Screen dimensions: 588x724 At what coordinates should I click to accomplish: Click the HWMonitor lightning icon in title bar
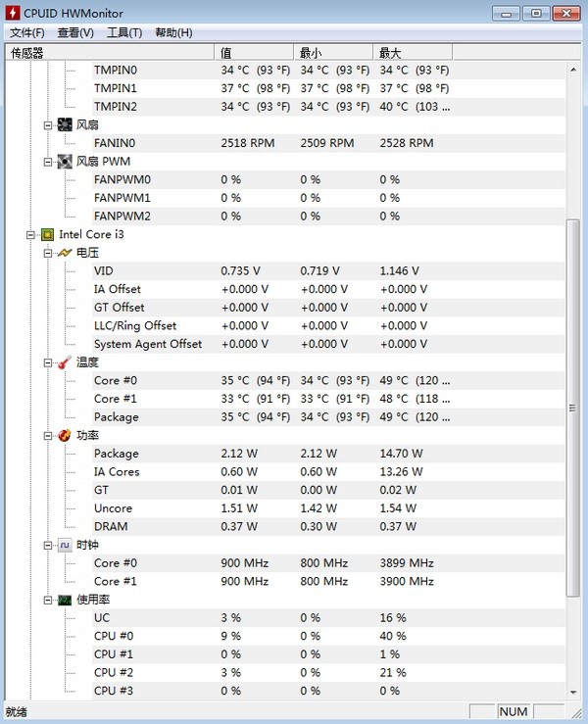point(13,13)
